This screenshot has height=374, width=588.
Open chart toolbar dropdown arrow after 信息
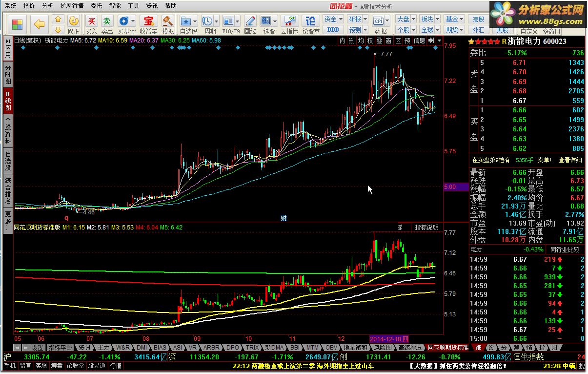(x=440, y=41)
